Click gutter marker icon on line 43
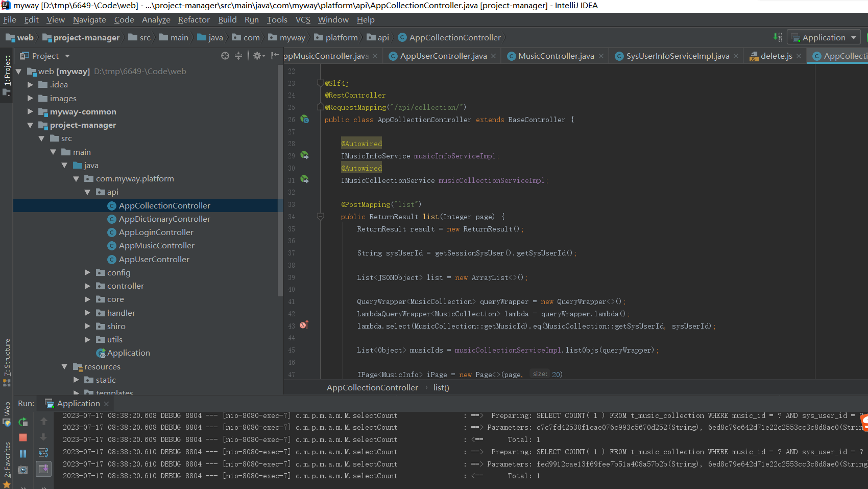 coord(304,325)
